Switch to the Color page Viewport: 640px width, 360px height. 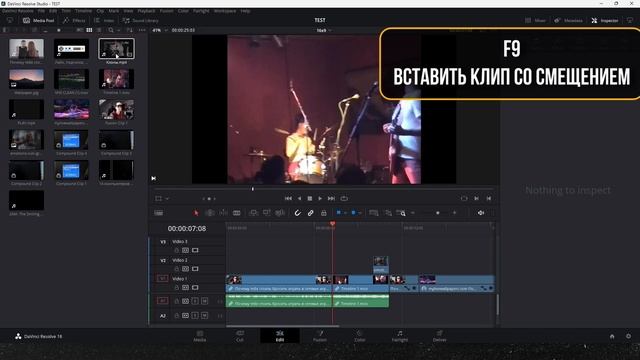[x=360, y=336]
